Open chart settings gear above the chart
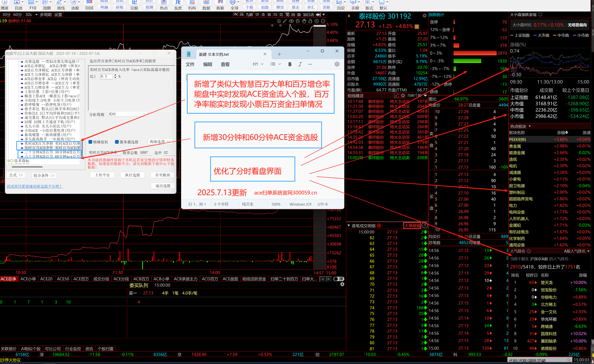 (279, 21)
